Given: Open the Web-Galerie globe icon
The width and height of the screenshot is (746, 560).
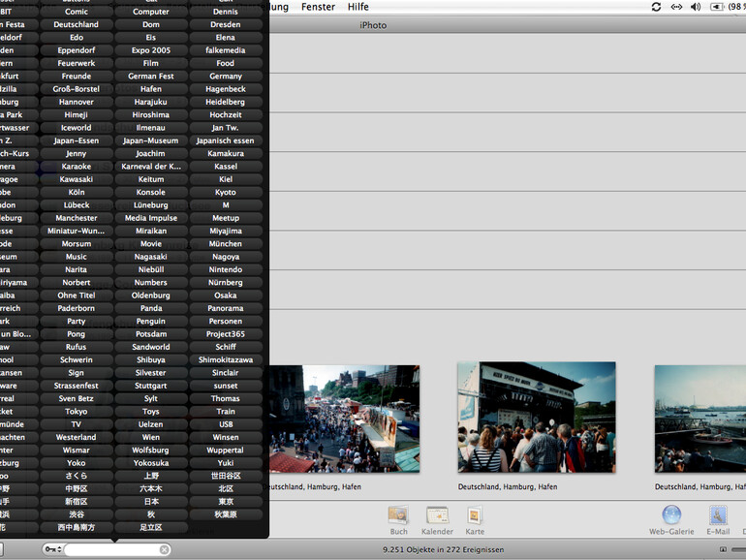Looking at the screenshot, I should pyautogui.click(x=671, y=515).
